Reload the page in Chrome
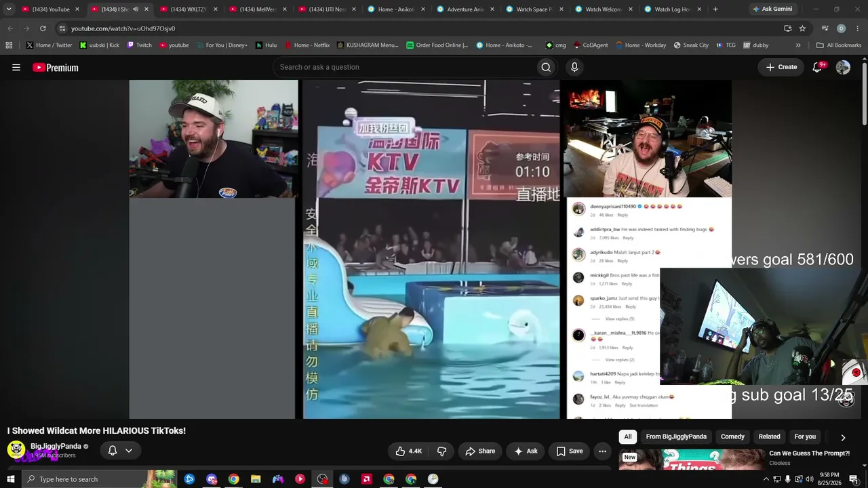 (43, 28)
